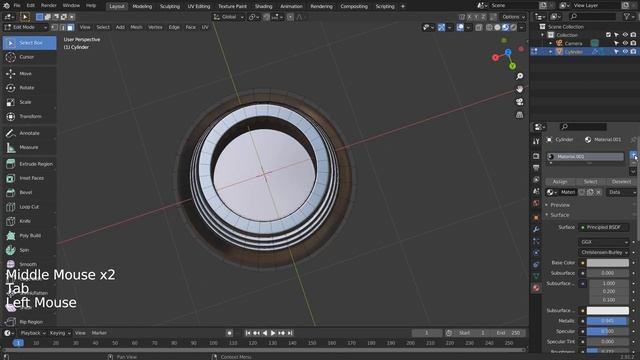Toggle Collection exclude checkbox
This screenshot has height=360, width=640.
pyautogui.click(x=608, y=35)
